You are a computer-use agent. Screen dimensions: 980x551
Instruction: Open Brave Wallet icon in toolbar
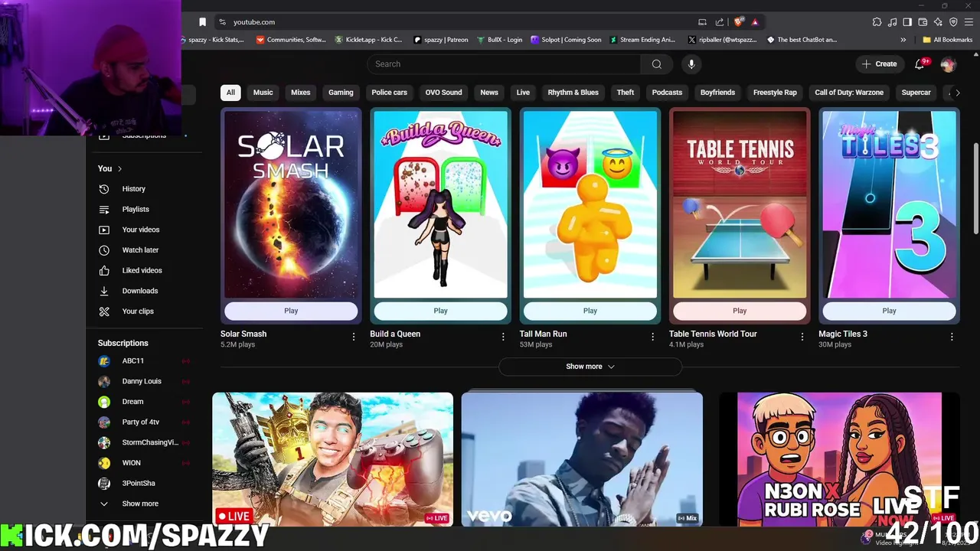pyautogui.click(x=923, y=22)
